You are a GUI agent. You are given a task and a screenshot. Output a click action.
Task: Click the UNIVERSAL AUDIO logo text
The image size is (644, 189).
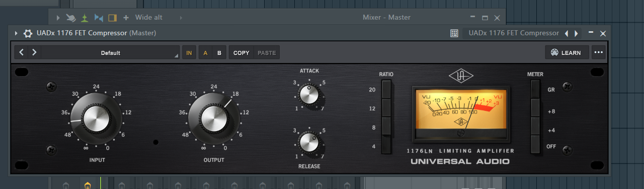click(460, 162)
